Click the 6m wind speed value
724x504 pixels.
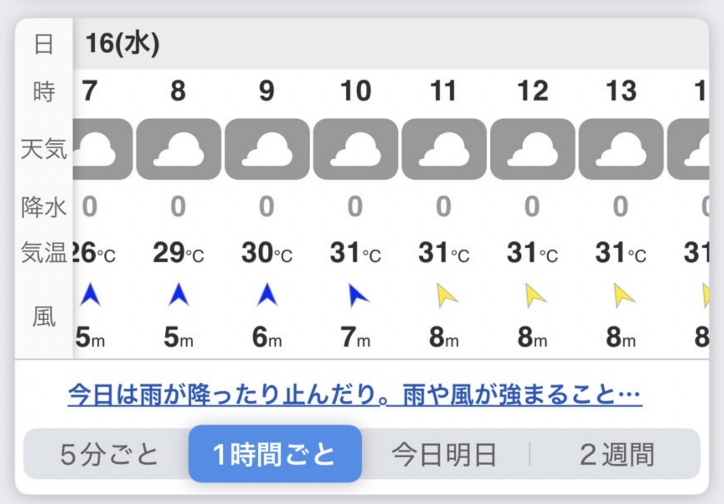pos(267,337)
